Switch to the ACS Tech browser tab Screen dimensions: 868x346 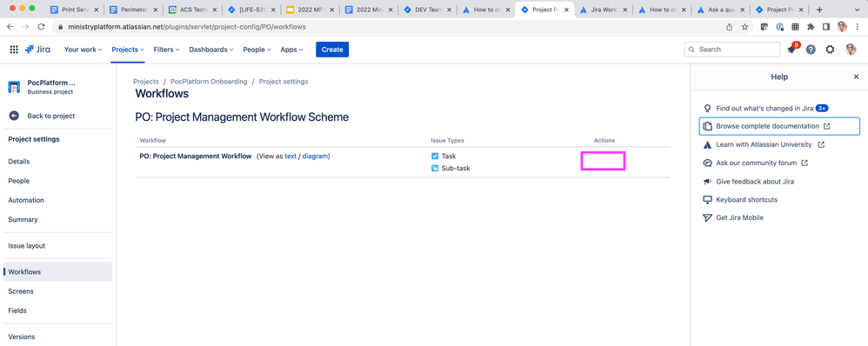tap(192, 10)
